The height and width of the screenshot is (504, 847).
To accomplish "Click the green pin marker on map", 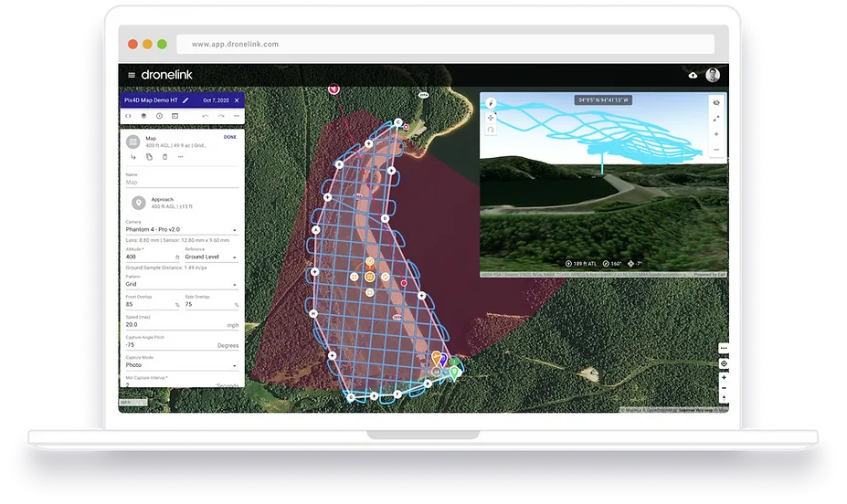I will click(454, 373).
